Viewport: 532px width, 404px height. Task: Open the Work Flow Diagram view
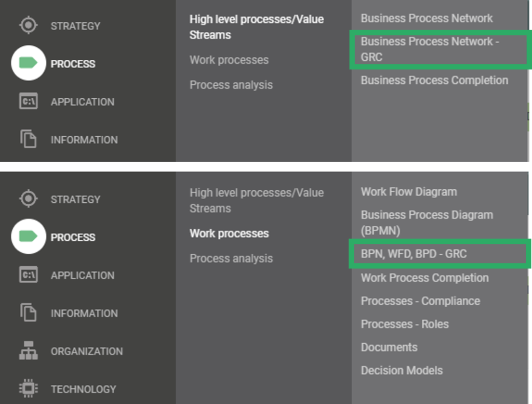tap(409, 192)
